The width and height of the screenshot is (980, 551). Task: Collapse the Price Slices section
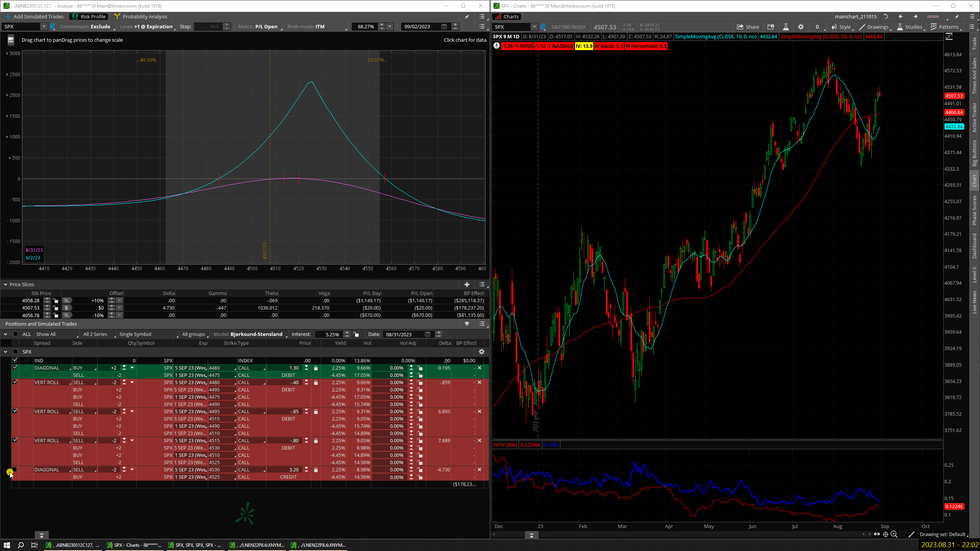point(5,284)
